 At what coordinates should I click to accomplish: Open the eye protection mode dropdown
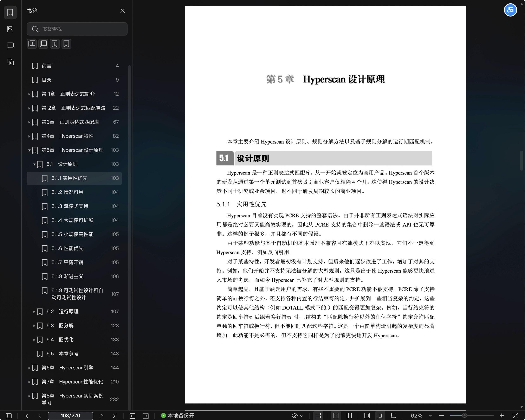click(297, 416)
